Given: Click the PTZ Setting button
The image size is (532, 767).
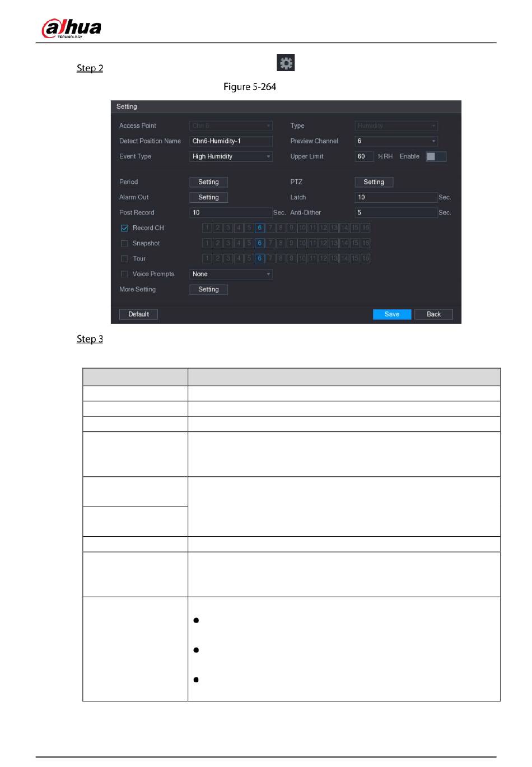Looking at the screenshot, I should tap(374, 182).
